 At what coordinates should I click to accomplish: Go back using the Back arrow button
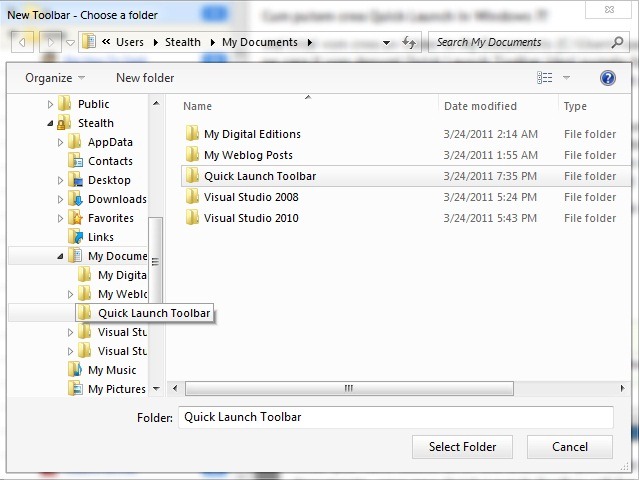(x=22, y=42)
